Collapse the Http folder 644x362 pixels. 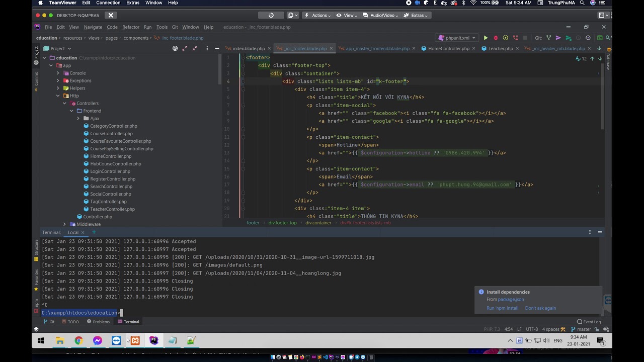click(x=58, y=96)
